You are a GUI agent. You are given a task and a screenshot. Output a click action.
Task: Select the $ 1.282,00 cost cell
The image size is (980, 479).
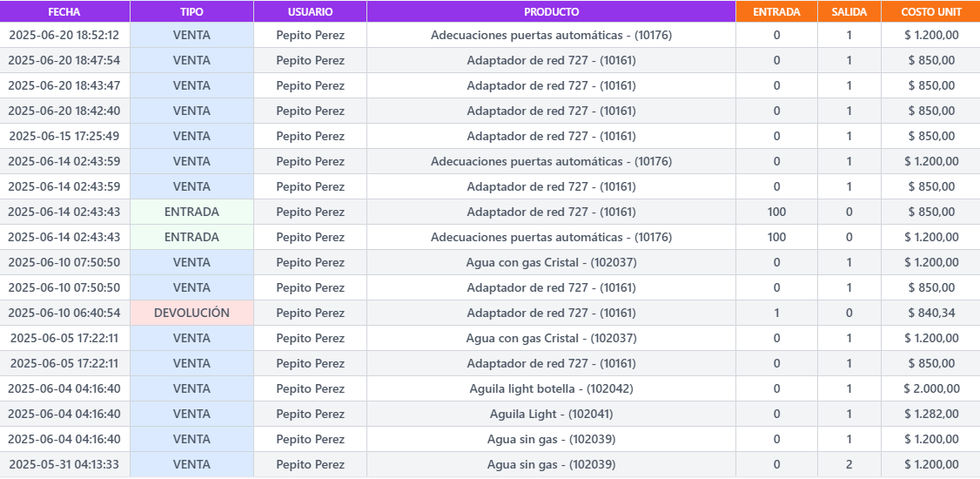[931, 414]
